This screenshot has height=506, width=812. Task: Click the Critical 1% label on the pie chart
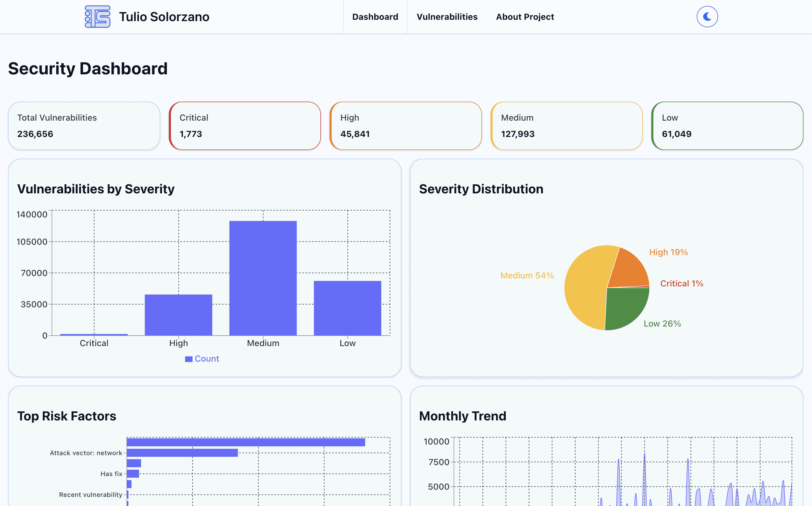(x=681, y=283)
